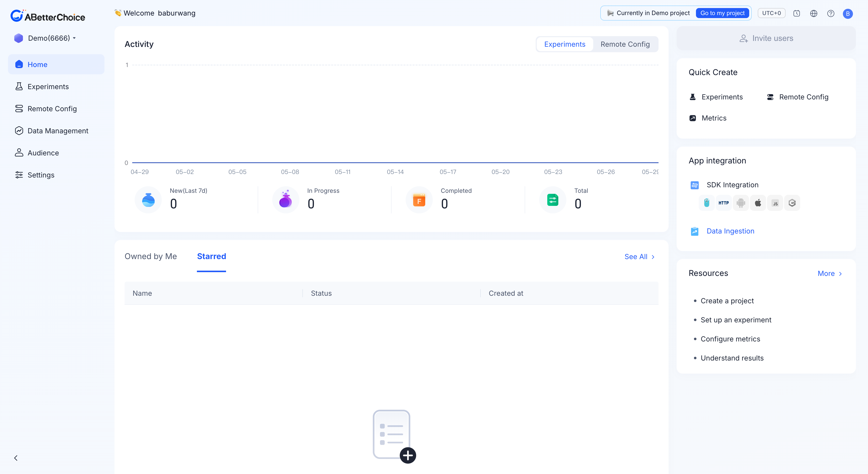
Task: Click the Data Ingestion clipboard icon
Action: tap(694, 231)
